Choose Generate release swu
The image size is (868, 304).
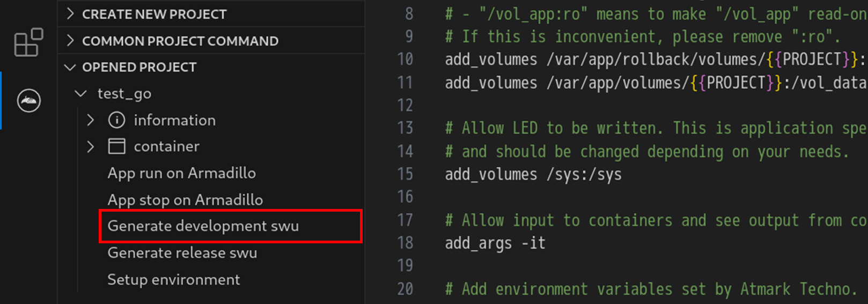[182, 252]
